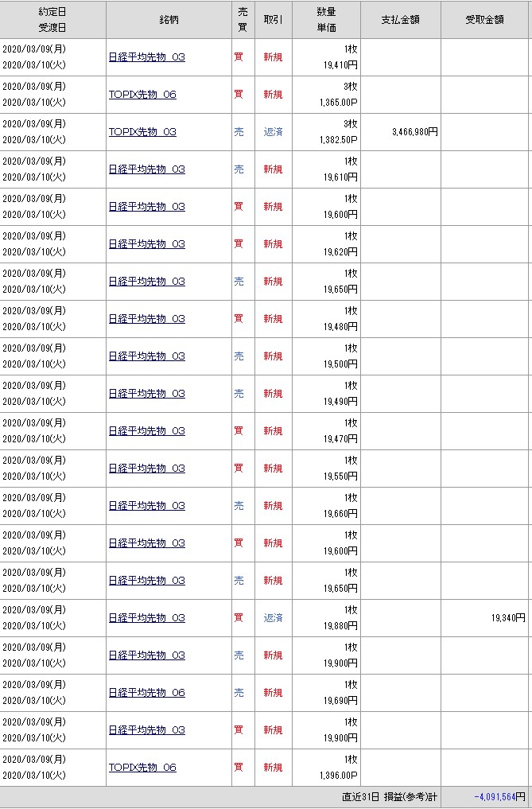Open 日経平均先物 03 link priced 19,410円
This screenshot has height=809, width=532.
(x=146, y=57)
